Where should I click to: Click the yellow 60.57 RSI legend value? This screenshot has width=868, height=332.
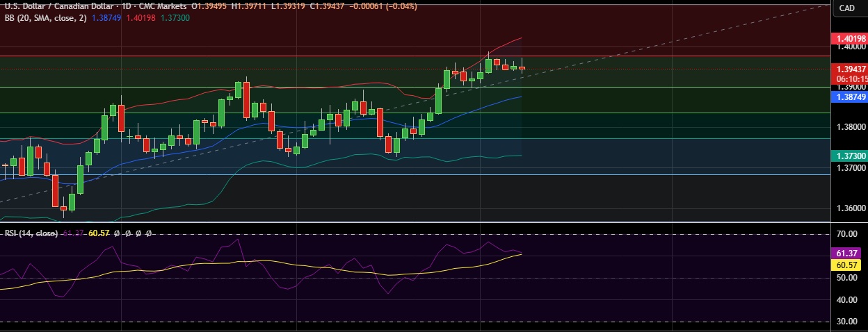coord(101,233)
